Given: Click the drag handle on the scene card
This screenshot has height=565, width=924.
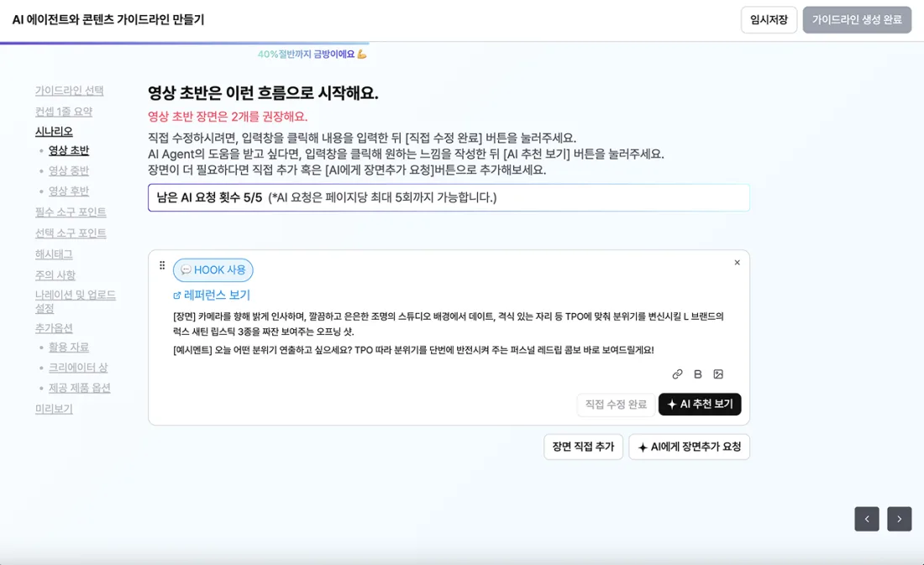Looking at the screenshot, I should [x=162, y=265].
